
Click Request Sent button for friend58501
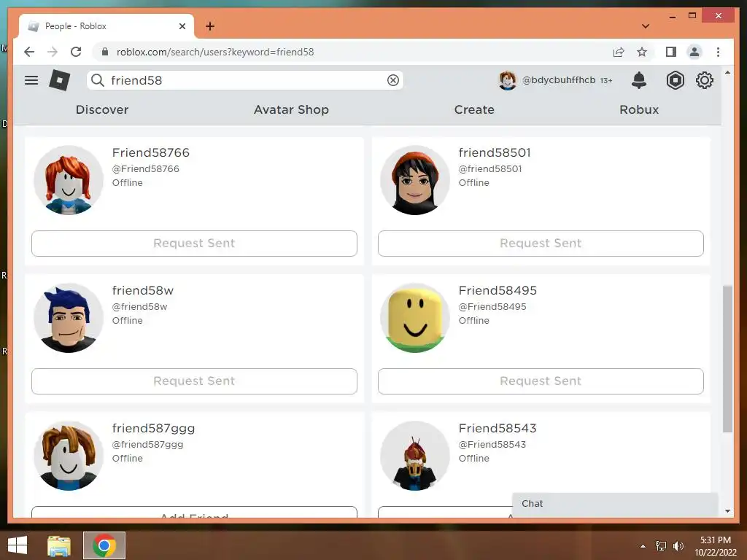click(541, 244)
